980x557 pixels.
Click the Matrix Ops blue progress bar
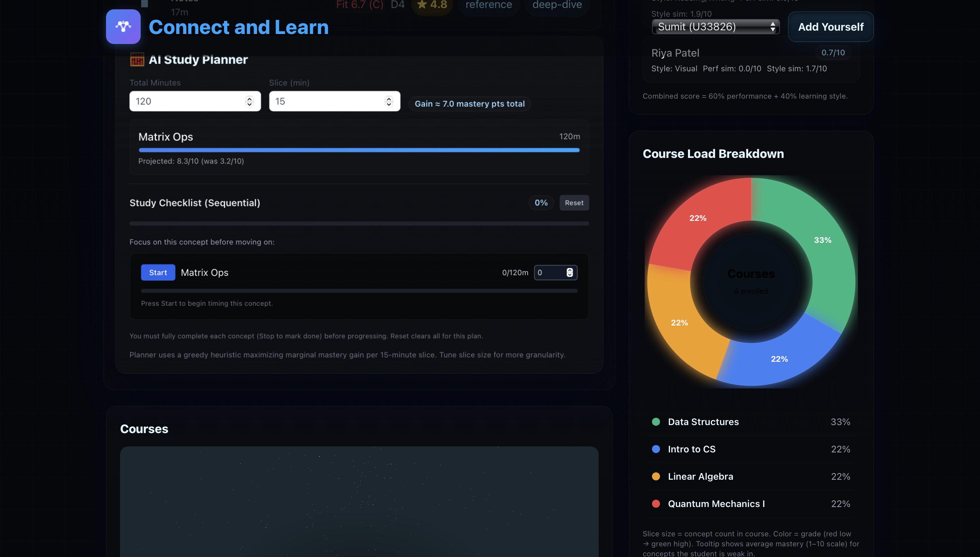coord(359,150)
